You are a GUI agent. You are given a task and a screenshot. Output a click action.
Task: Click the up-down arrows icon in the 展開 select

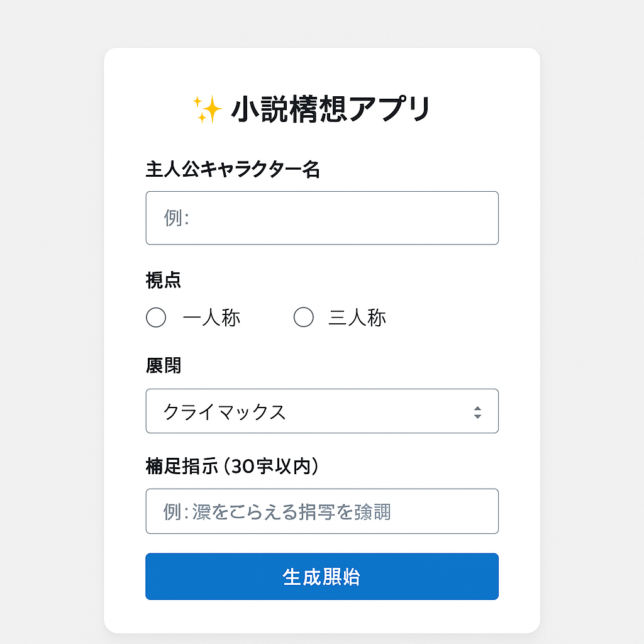[x=477, y=412]
